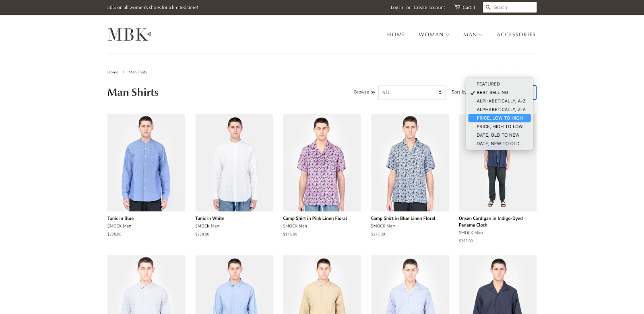The height and width of the screenshot is (314, 644).
Task: Open Tunic in White product image
Action: point(234,162)
